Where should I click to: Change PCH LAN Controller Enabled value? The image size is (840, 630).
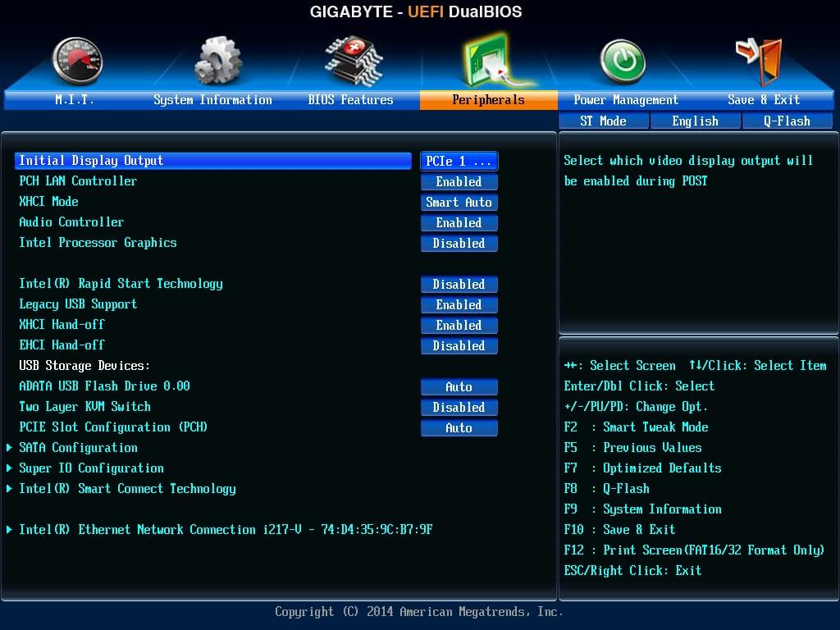pyautogui.click(x=459, y=181)
